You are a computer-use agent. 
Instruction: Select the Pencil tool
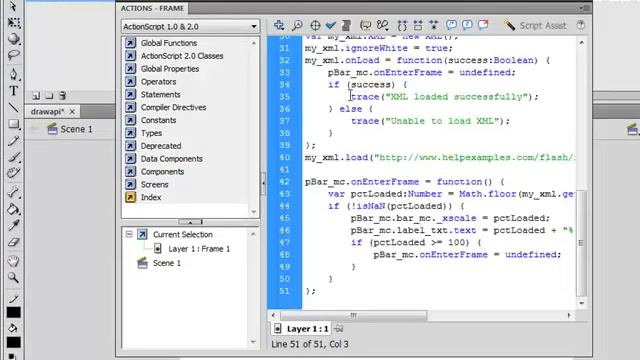pos(13,141)
